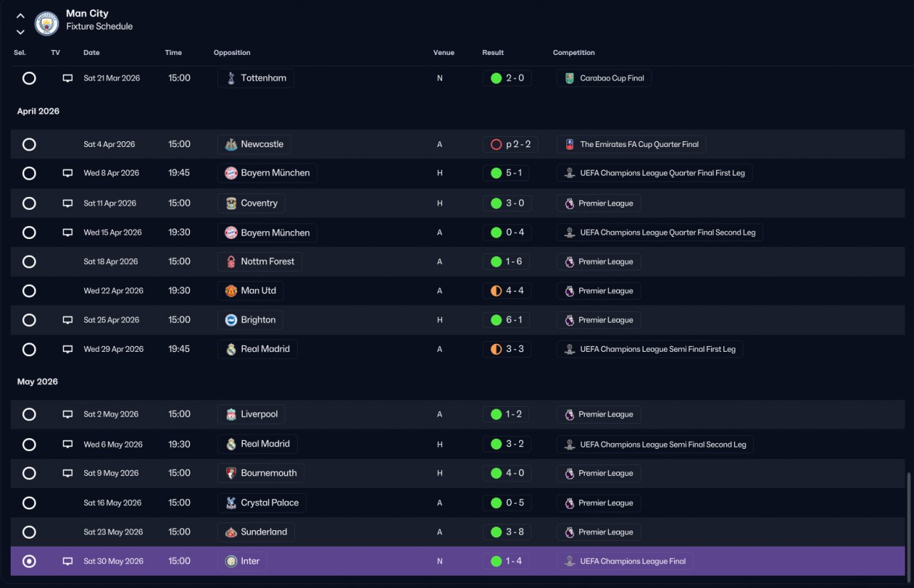Click the vertical scrollbar thumb
The width and height of the screenshot is (914, 588).
coord(908,523)
